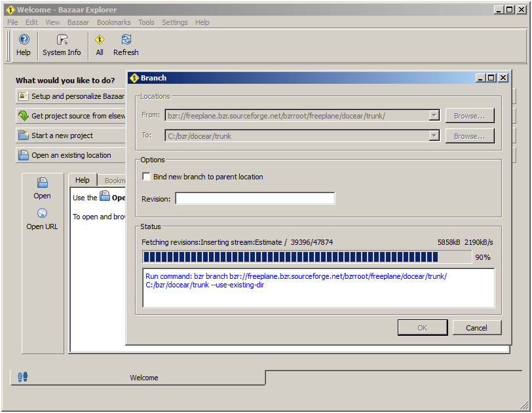This screenshot has height=413, width=532.
Task: Open the Tools menu
Action: [x=146, y=22]
